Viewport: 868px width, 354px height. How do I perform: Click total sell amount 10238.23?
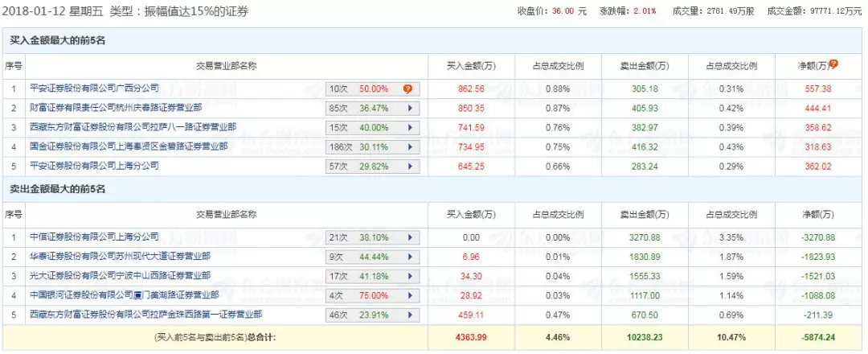click(645, 337)
